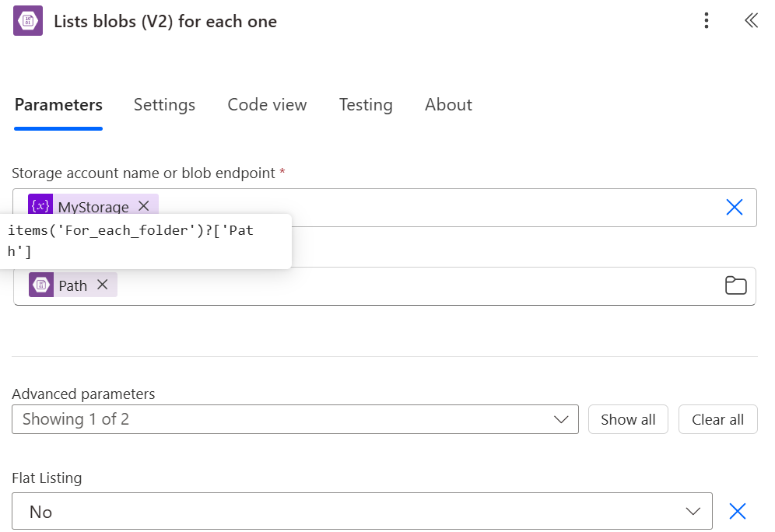Open the folder picker icon
This screenshot has width=775, height=532.
click(735, 285)
